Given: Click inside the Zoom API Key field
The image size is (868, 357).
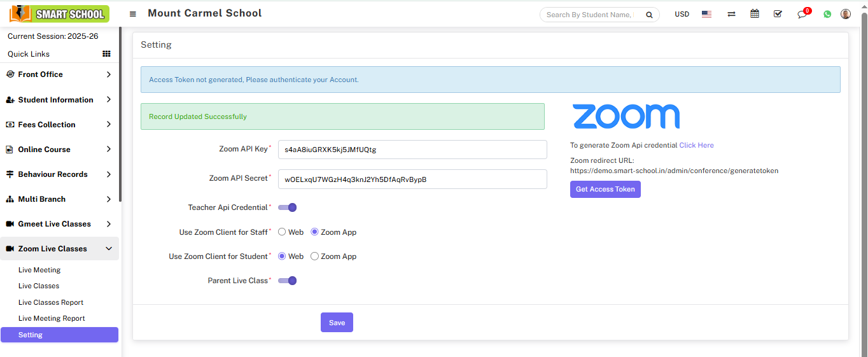Looking at the screenshot, I should [x=412, y=150].
